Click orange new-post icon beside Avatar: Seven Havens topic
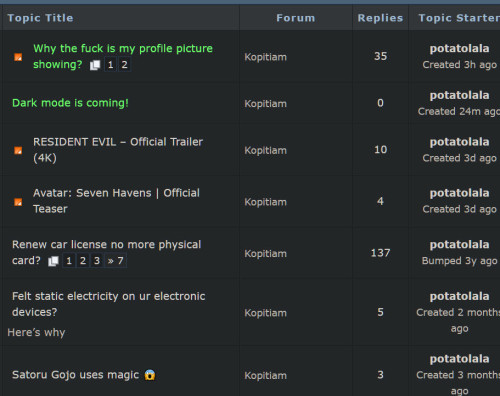The image size is (500, 396). (18, 202)
